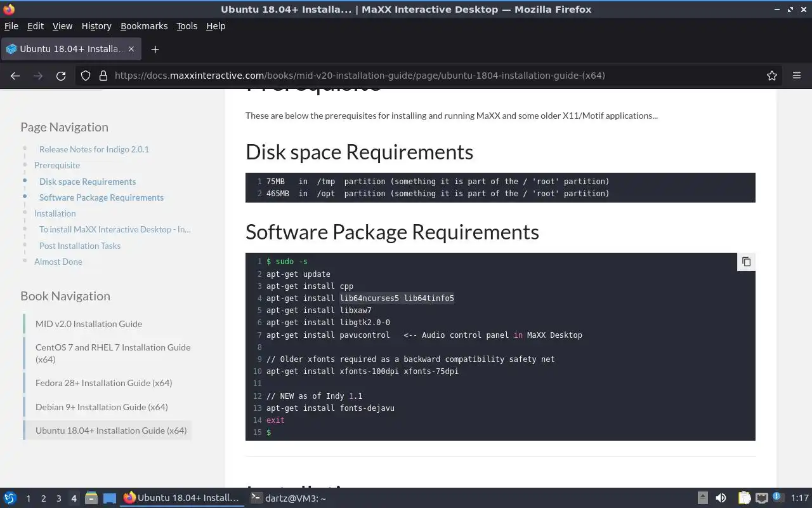The height and width of the screenshot is (508, 812).
Task: Click the apt-get install fonts-dejavu line
Action: (x=331, y=408)
